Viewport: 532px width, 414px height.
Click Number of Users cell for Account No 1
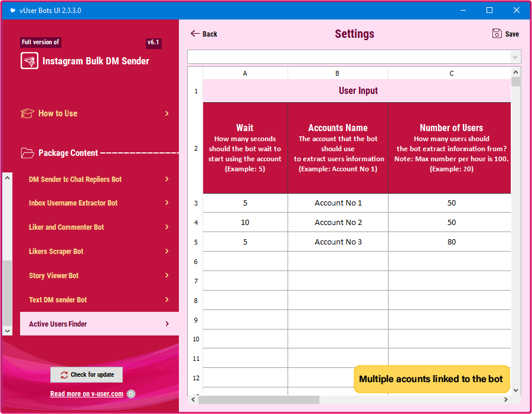(x=449, y=203)
